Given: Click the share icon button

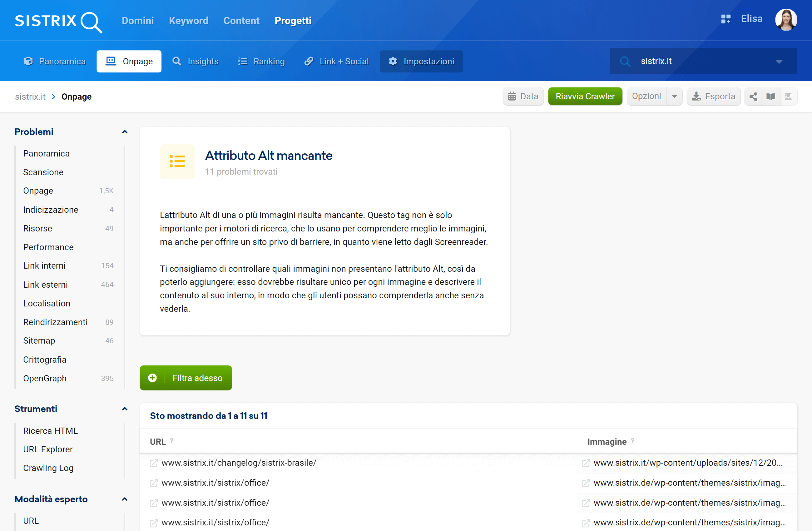Looking at the screenshot, I should tap(753, 97).
